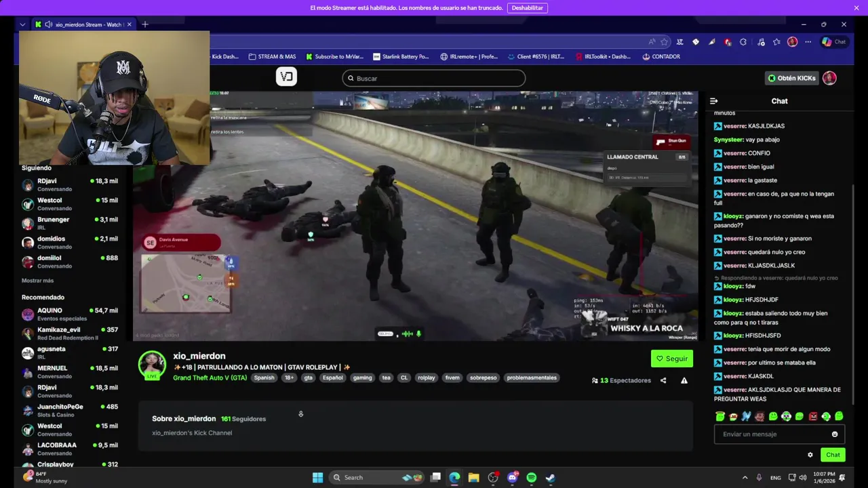Open the emoji picker in message box
The height and width of the screenshot is (488, 868).
pyautogui.click(x=835, y=434)
